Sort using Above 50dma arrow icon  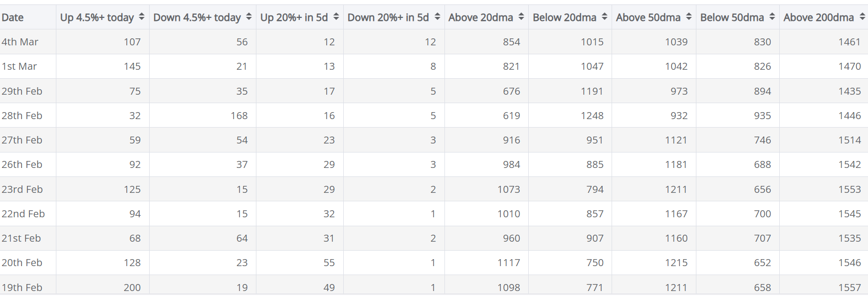coord(689,17)
